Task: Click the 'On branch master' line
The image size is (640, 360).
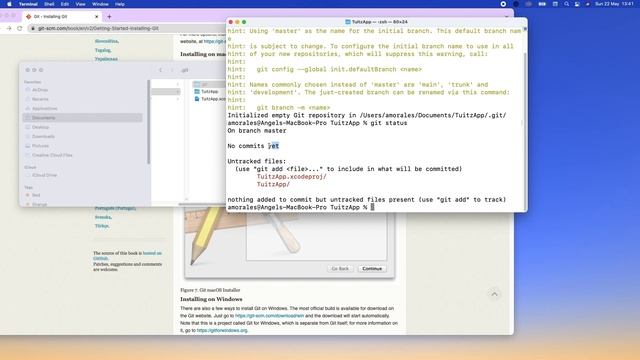Action: [257, 131]
